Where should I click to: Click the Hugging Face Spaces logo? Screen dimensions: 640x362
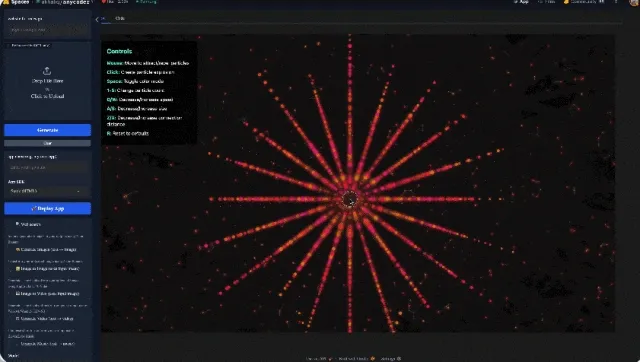click(5, 2)
